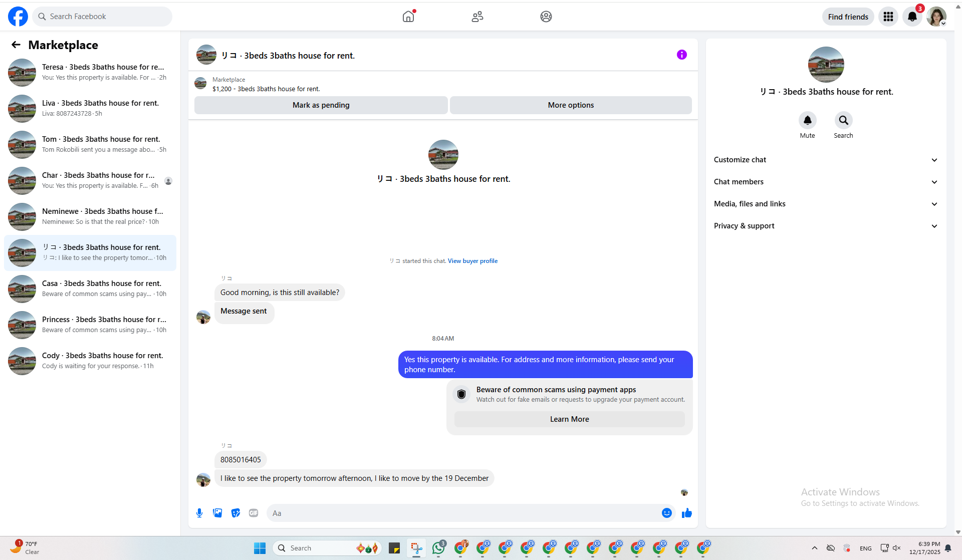Viewport: 962px width, 560px height.
Task: Open WhatsApp from the Windows taskbar
Action: (439, 548)
